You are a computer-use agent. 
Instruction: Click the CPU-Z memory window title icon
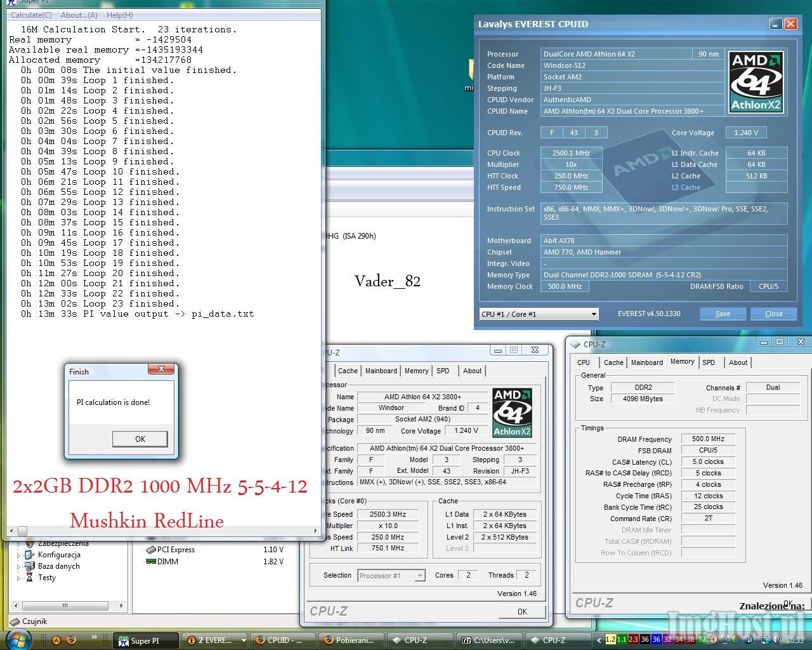(x=575, y=344)
